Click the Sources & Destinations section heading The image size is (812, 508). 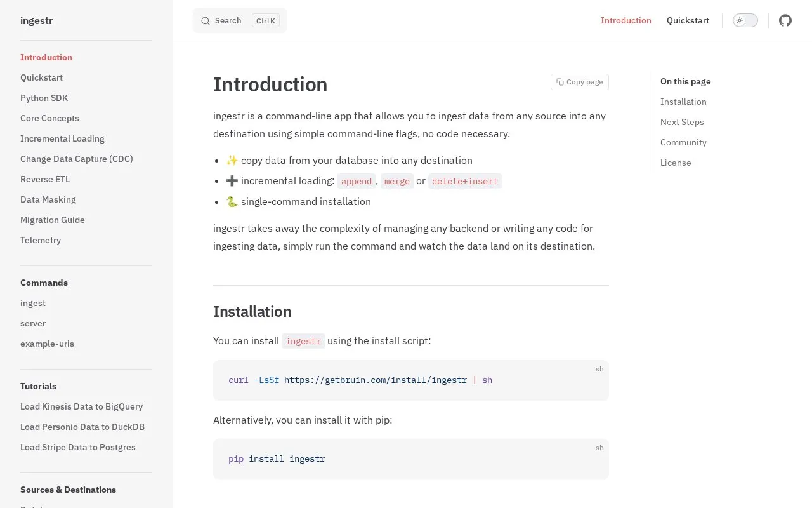click(68, 490)
